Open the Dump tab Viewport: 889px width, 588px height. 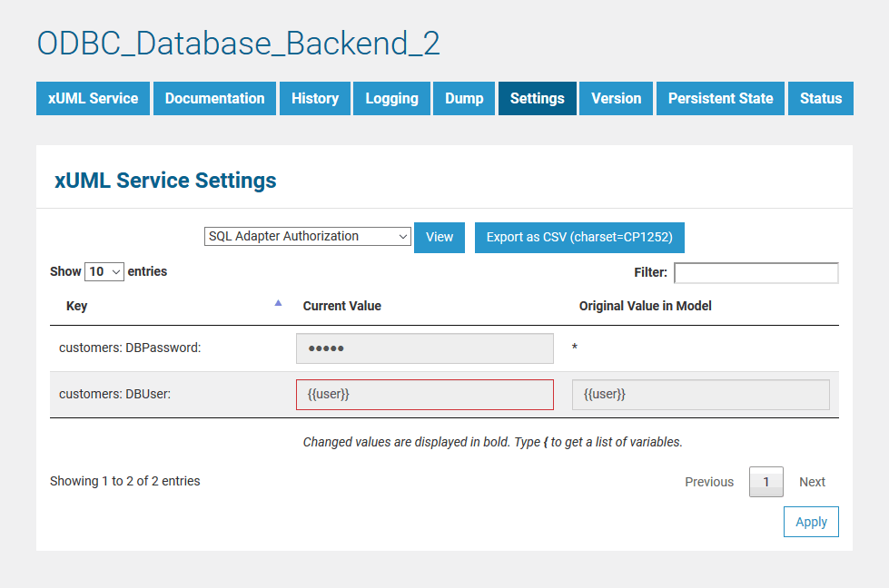(x=464, y=98)
